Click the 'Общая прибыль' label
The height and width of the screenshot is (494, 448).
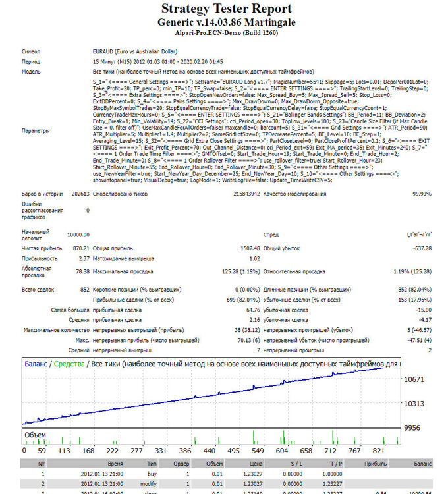113,248
